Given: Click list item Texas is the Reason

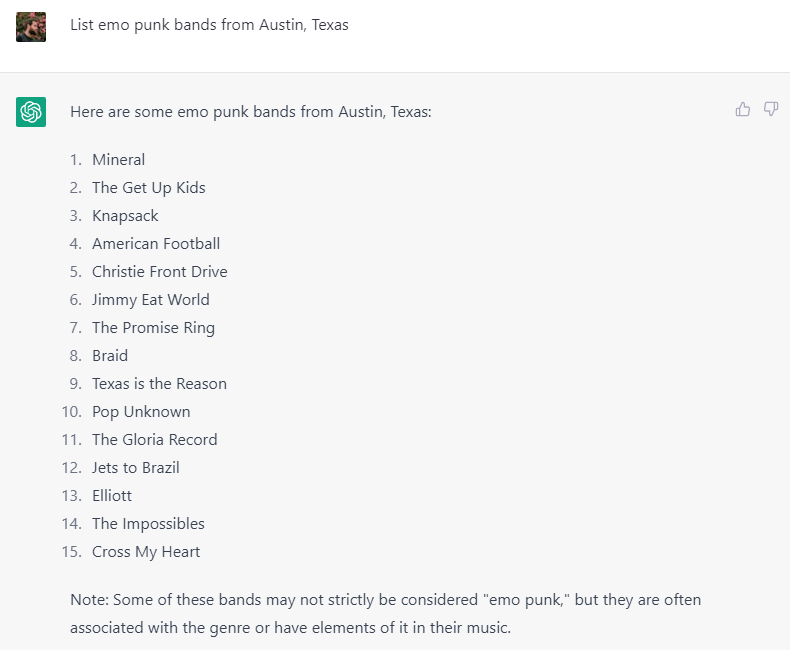Looking at the screenshot, I should point(159,384).
